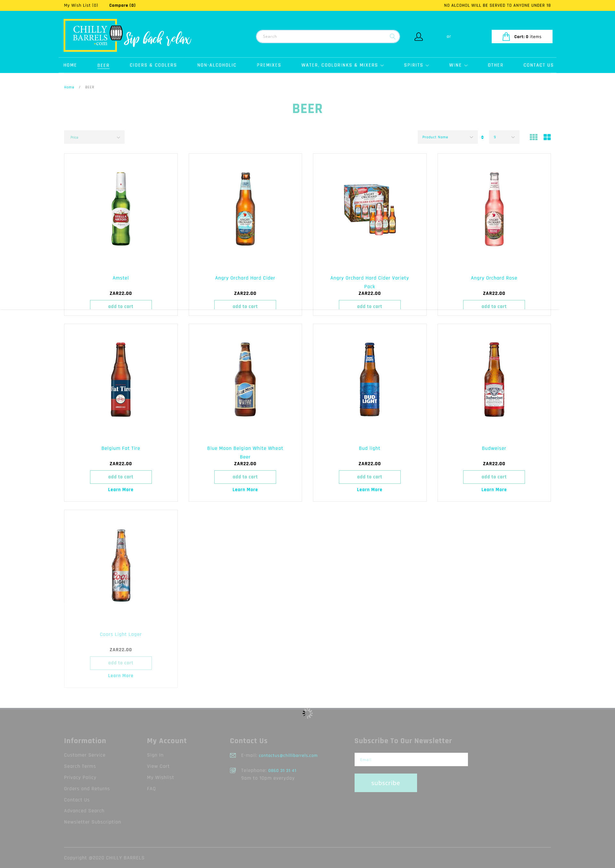615x868 pixels.
Task: Open Blue Moon bottle image
Action: (x=245, y=379)
